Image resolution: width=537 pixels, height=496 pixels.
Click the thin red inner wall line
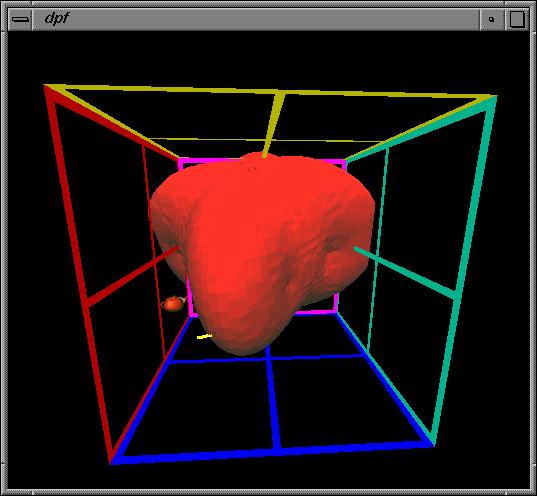pos(153,252)
